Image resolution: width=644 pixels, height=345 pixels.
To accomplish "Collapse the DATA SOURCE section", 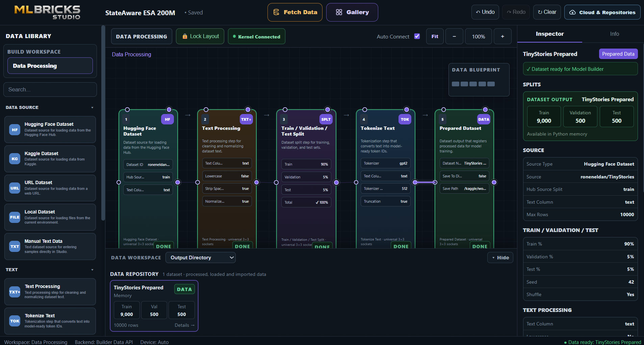I will [x=92, y=108].
